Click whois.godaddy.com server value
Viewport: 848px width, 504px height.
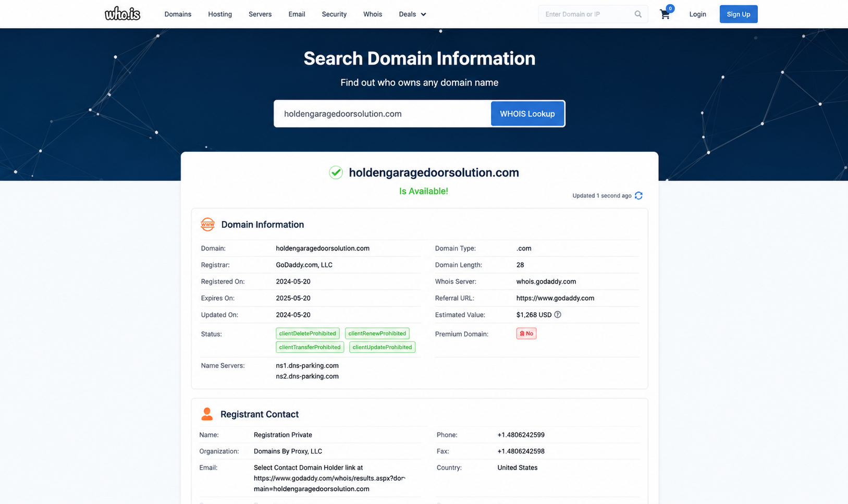546,281
